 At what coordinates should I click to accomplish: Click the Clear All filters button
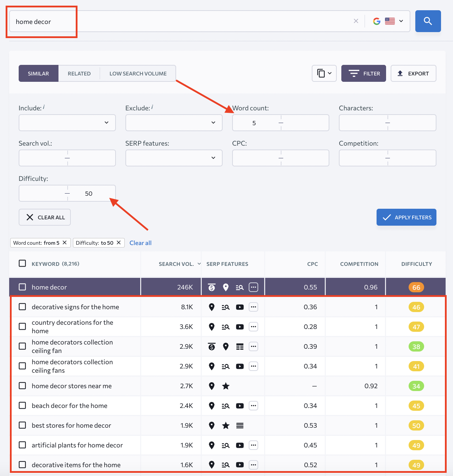(x=45, y=217)
